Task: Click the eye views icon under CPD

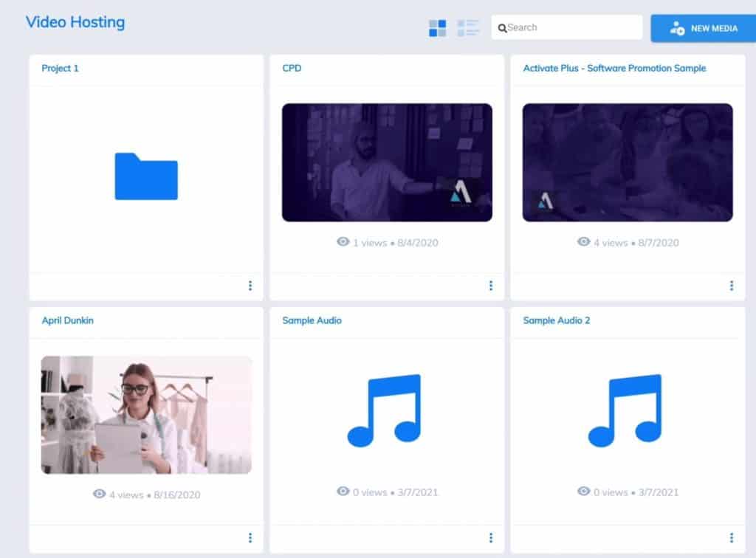Action: (x=343, y=241)
